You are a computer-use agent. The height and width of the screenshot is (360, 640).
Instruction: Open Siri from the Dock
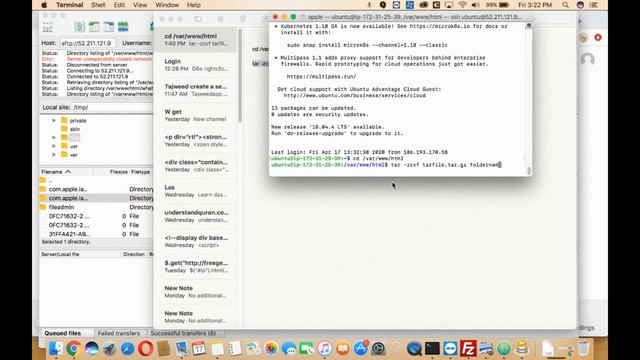click(x=91, y=348)
